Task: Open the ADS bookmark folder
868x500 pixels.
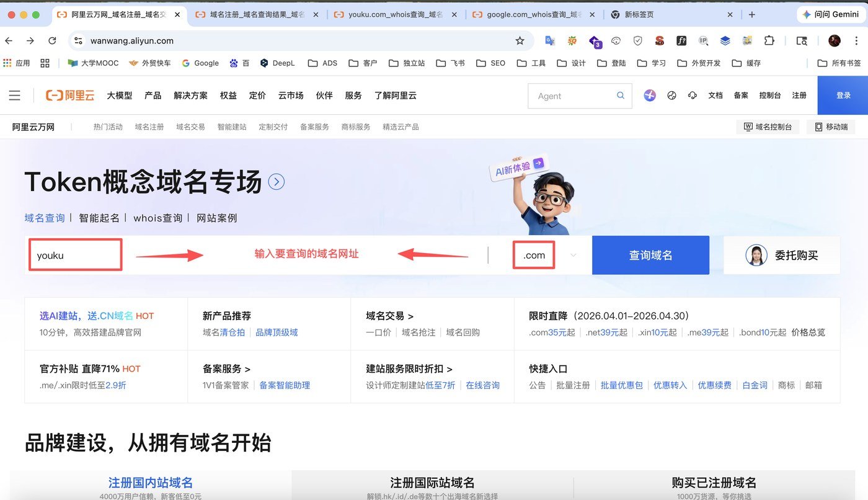Action: tap(322, 63)
